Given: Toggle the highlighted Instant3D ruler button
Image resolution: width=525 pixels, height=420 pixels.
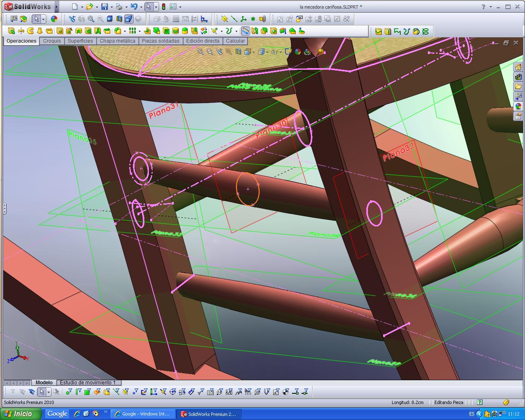Looking at the screenshot, I should coord(245,31).
